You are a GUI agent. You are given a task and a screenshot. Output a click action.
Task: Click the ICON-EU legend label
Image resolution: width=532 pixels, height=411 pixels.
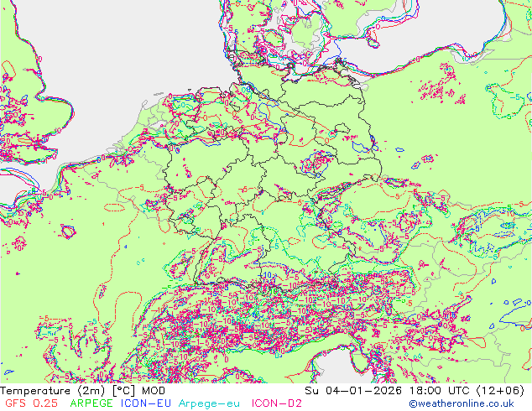pyautogui.click(x=146, y=403)
